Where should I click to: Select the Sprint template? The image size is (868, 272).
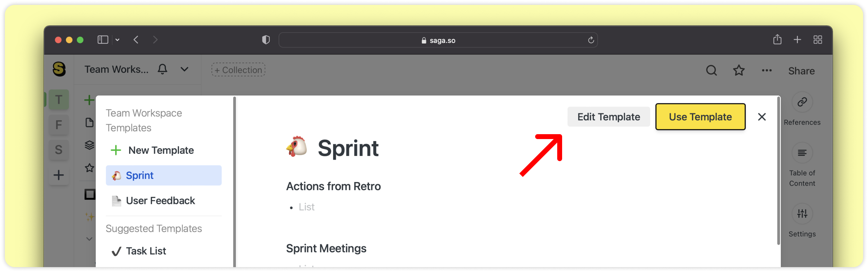tap(164, 176)
